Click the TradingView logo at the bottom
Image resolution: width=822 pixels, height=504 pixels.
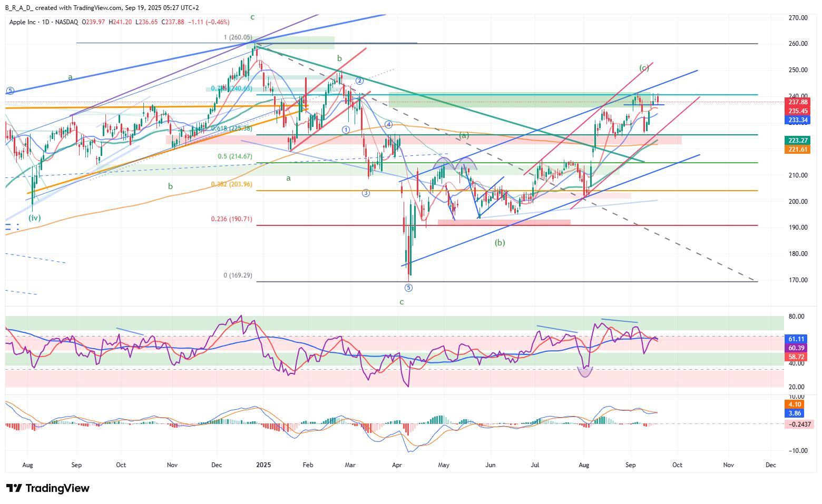pos(47,488)
